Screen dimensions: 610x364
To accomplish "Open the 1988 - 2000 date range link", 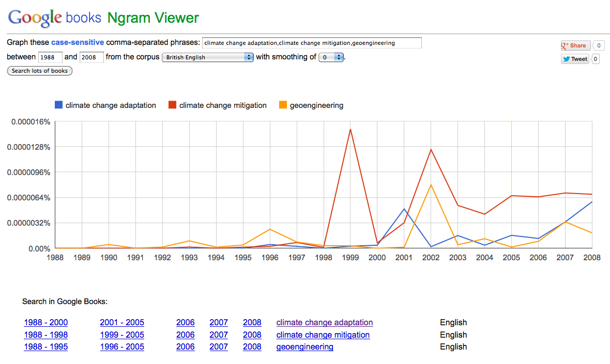I will click(45, 323).
